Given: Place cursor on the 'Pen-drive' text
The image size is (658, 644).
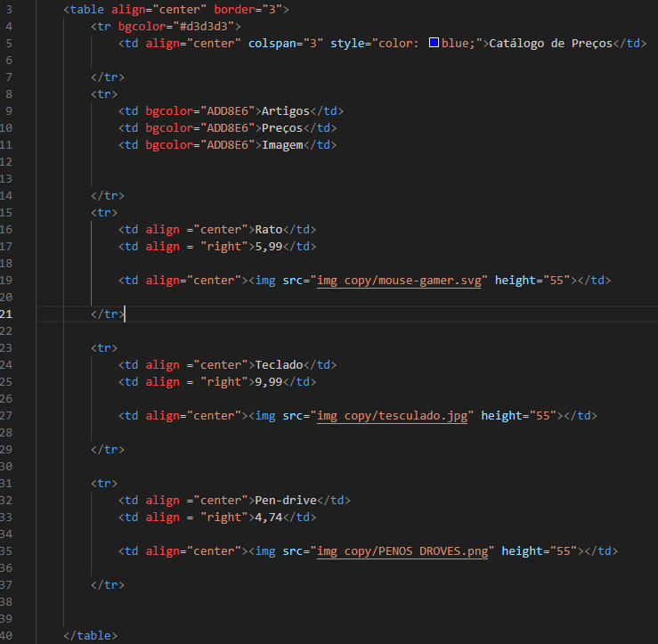Looking at the screenshot, I should 285,501.
